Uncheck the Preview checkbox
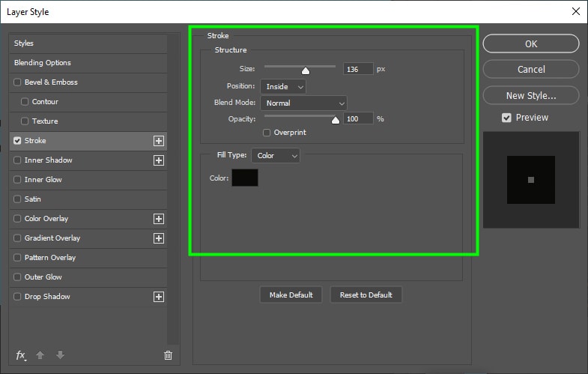This screenshot has width=588, height=374. [506, 118]
